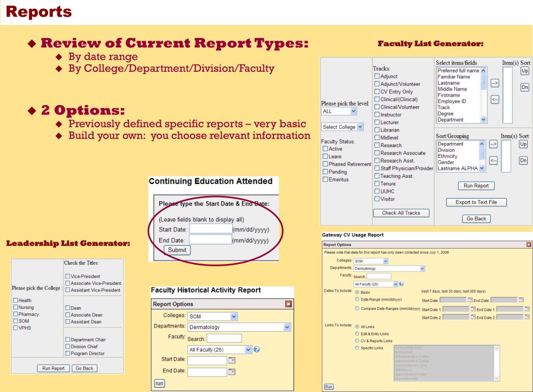The width and height of the screenshot is (533, 392).
Task: Click scroll-up arrow of Sort/Grouping list
Action: (481, 144)
